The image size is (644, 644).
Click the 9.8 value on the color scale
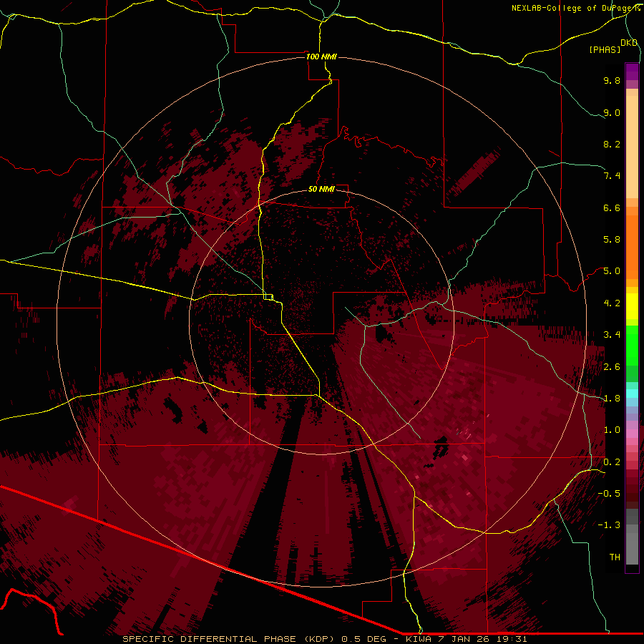click(612, 80)
